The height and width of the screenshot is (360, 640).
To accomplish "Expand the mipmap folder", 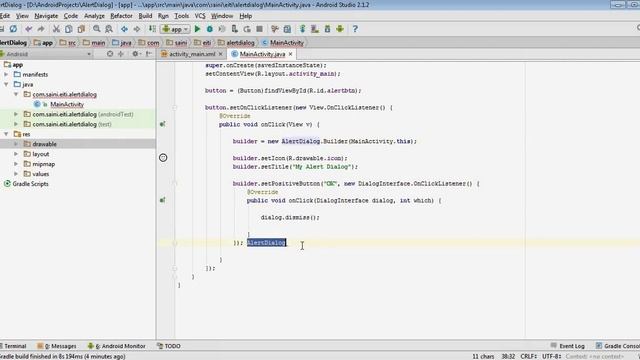I will (x=16, y=164).
